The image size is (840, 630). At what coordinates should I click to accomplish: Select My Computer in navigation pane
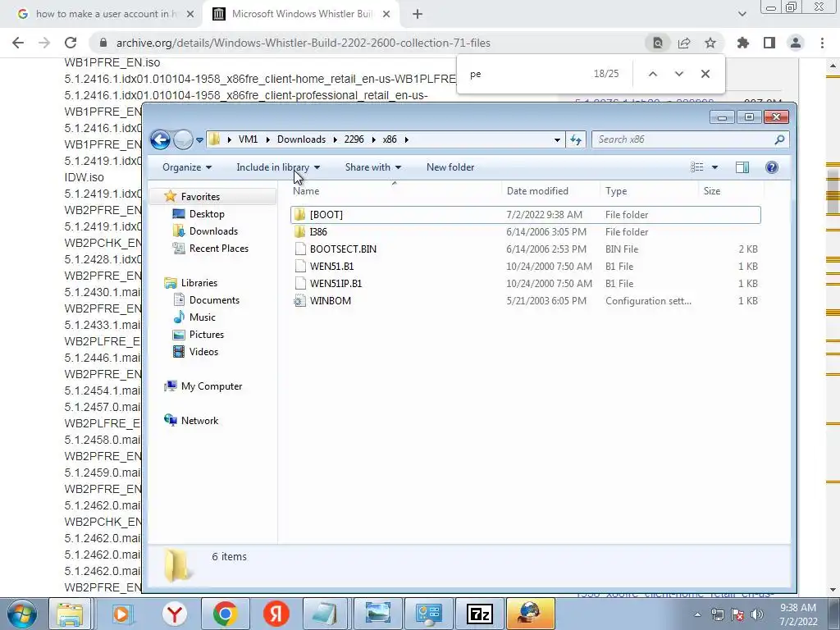(x=211, y=386)
